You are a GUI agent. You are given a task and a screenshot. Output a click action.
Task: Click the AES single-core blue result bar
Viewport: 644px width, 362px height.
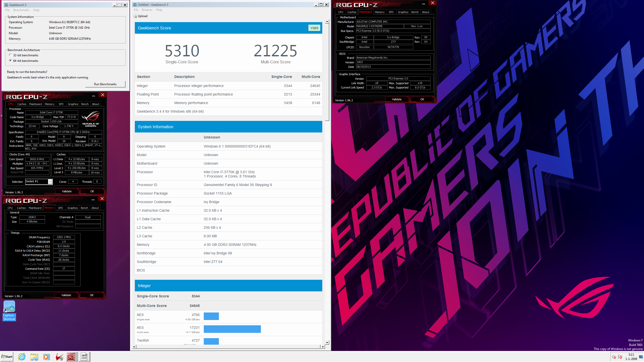click(x=211, y=316)
